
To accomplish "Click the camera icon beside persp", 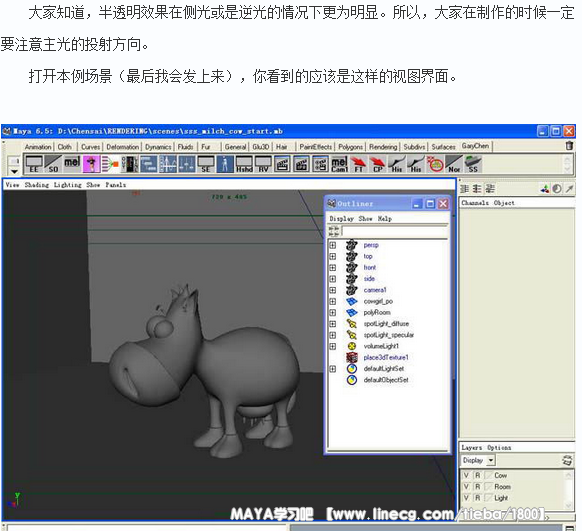I will pyautogui.click(x=351, y=245).
